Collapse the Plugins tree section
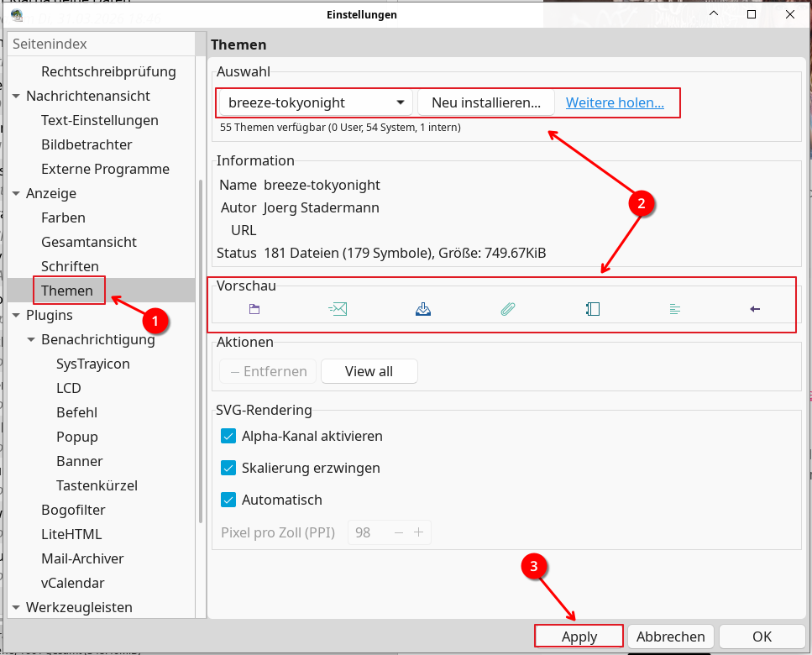Screen dimensions: 812x655 tap(16, 316)
